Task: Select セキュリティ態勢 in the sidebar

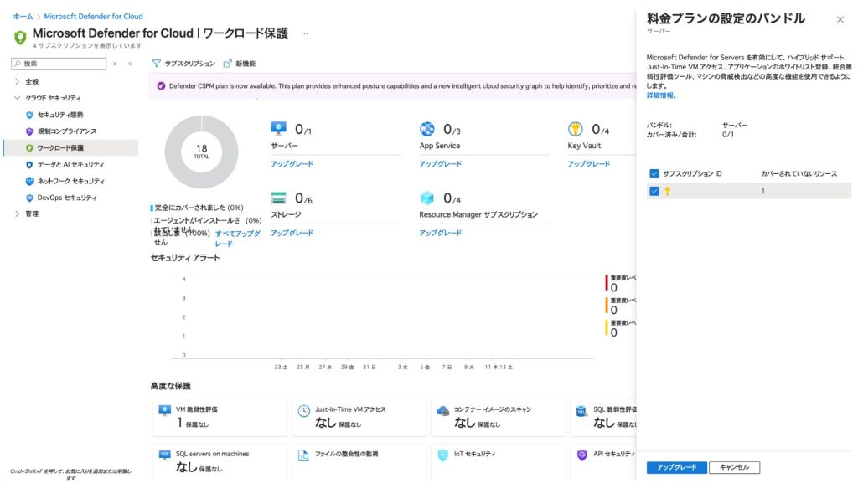Action: [x=60, y=115]
